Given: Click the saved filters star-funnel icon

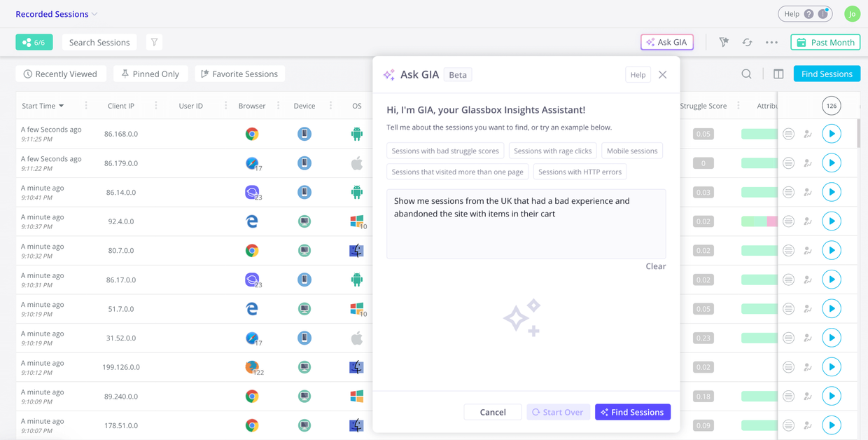Looking at the screenshot, I should point(724,42).
